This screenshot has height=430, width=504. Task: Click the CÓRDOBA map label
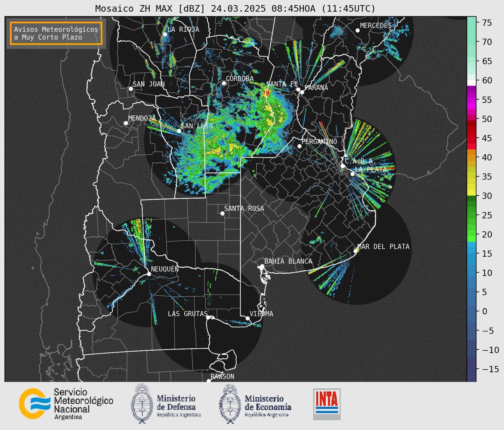[240, 78]
